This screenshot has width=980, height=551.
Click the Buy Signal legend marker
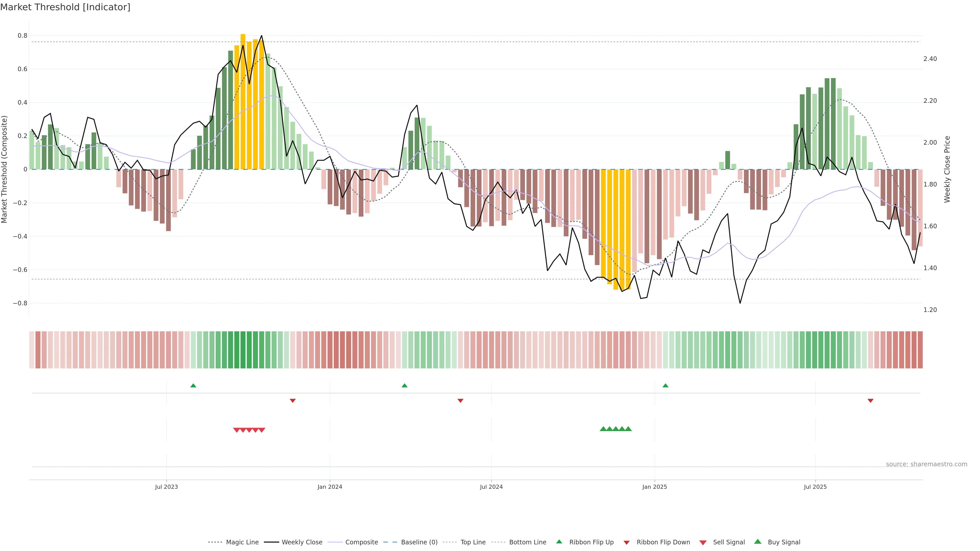click(757, 542)
